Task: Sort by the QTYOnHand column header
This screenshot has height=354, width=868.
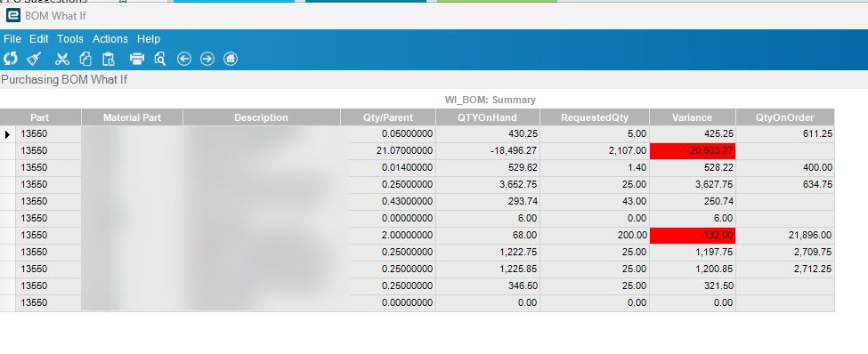Action: [487, 117]
